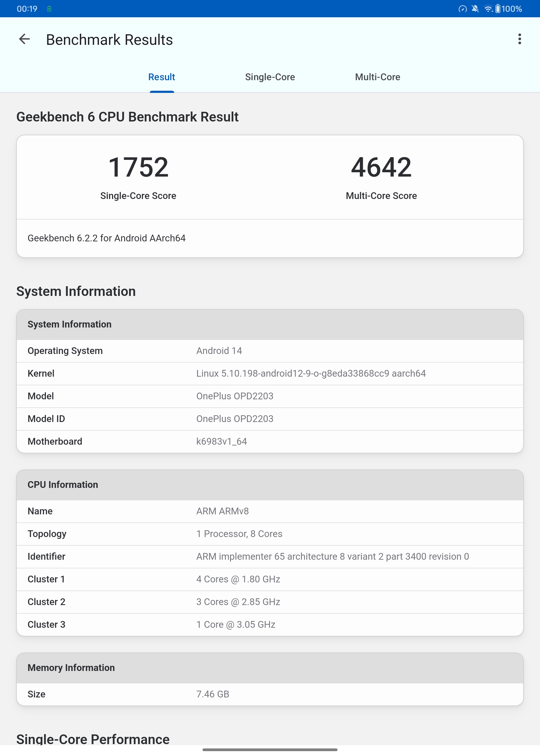Tap the Linux kernel version value
This screenshot has height=756, width=540.
(x=311, y=373)
